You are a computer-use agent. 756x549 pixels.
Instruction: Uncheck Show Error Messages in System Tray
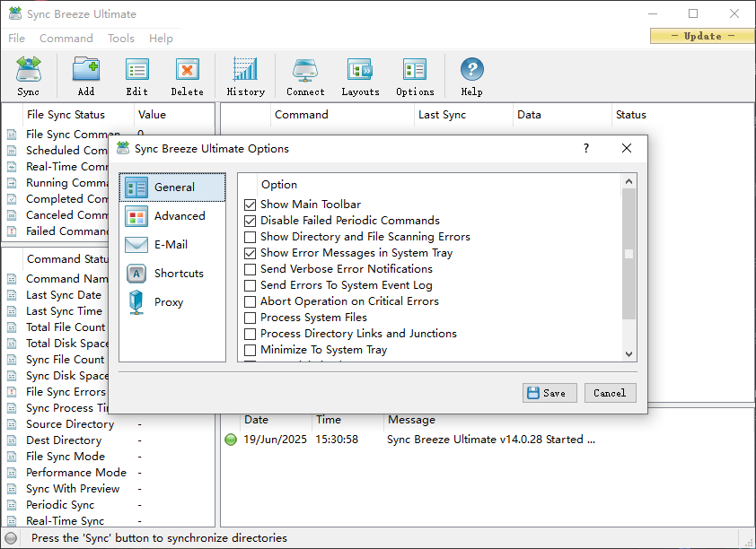coord(250,253)
